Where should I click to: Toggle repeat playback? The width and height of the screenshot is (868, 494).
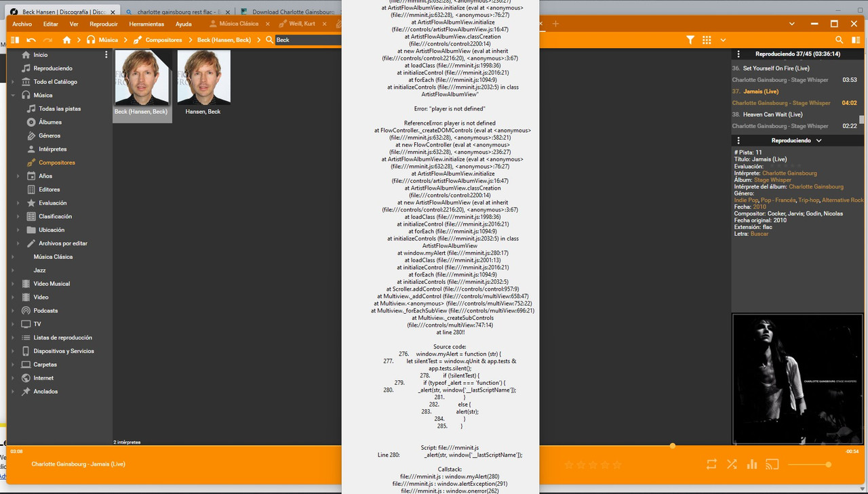coord(711,464)
